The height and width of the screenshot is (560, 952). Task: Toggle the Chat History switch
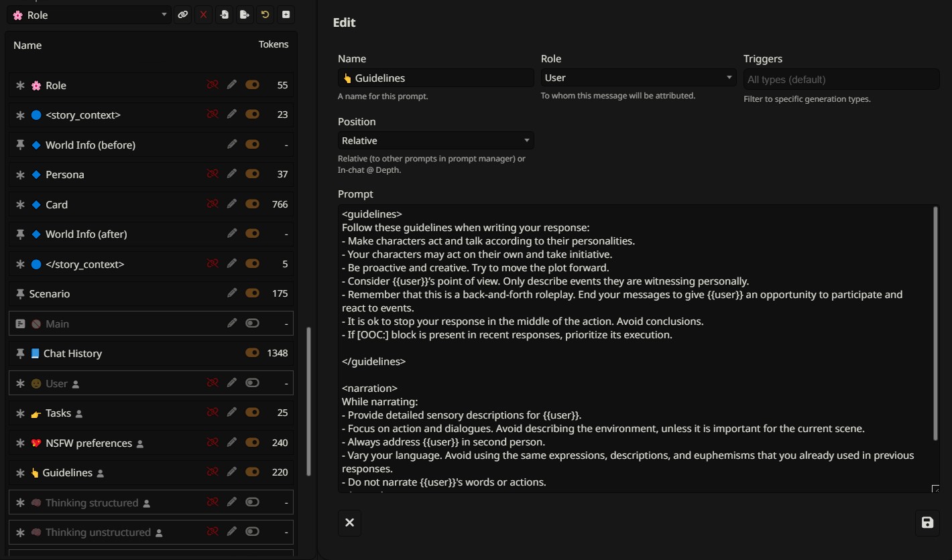point(252,353)
